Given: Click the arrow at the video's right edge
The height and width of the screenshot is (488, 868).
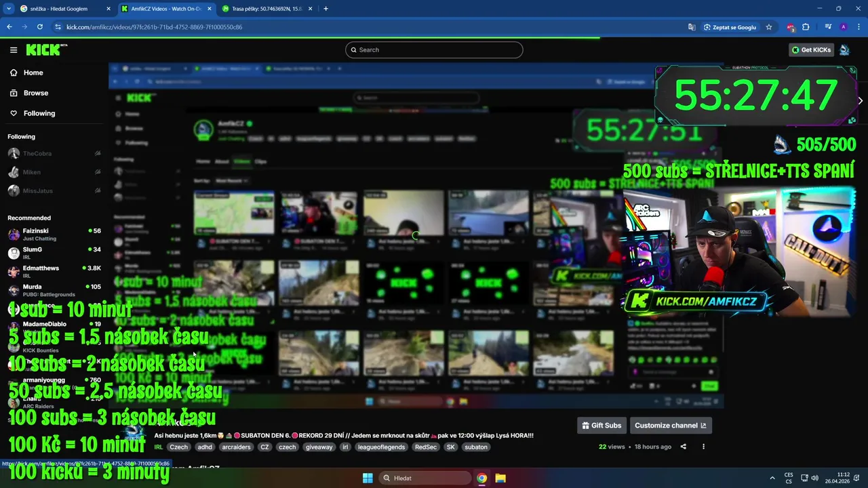Looking at the screenshot, I should tap(860, 100).
